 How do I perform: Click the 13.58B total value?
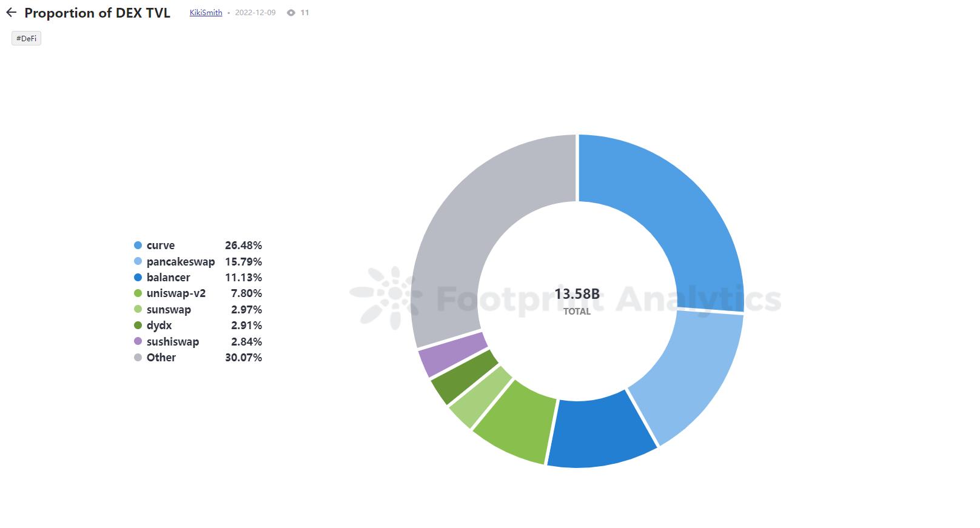tap(577, 295)
